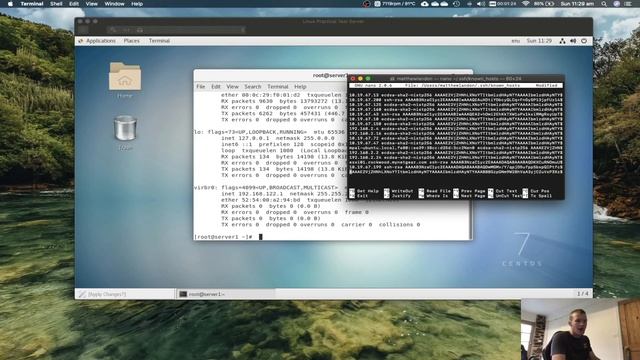640x360 pixels.
Task: Click the CentOS network connection icon
Action: click(562, 41)
